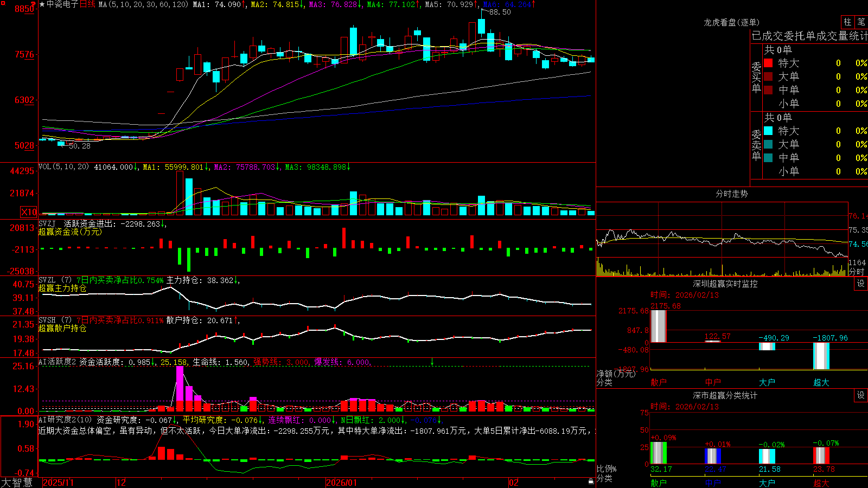Click the 50.28 low price label
The height and width of the screenshot is (488, 868).
point(80,146)
